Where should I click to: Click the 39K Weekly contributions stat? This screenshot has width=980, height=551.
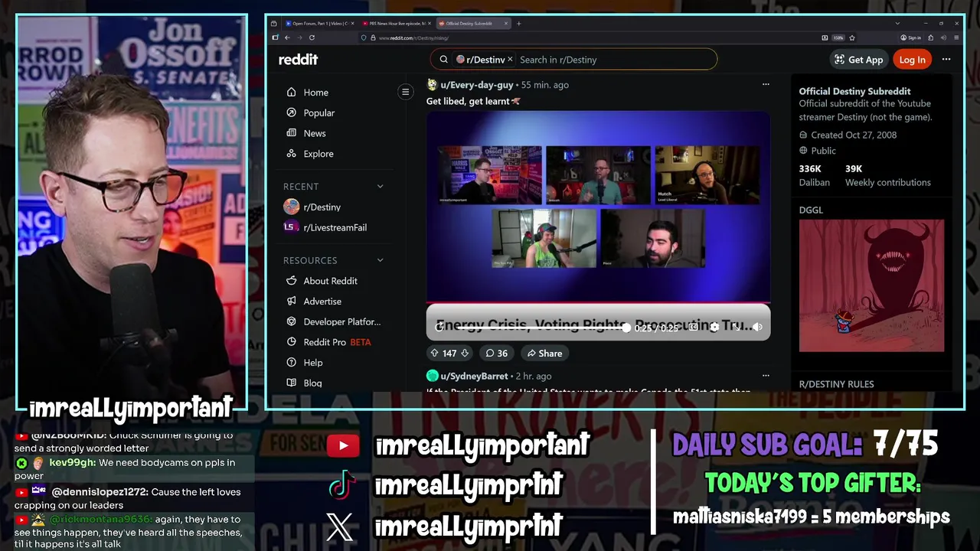click(x=888, y=175)
